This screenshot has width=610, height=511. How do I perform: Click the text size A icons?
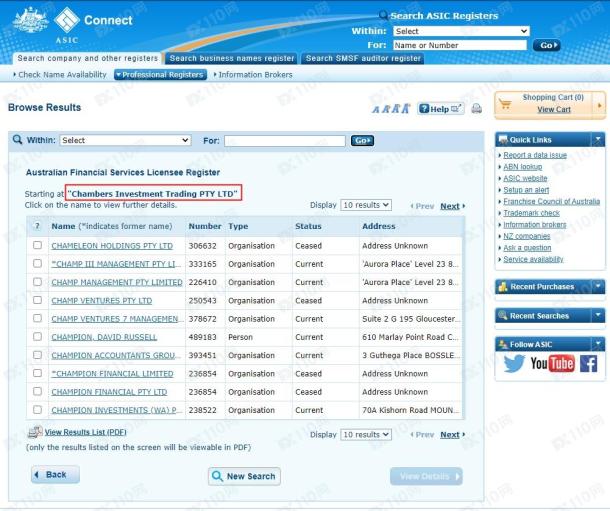[391, 108]
